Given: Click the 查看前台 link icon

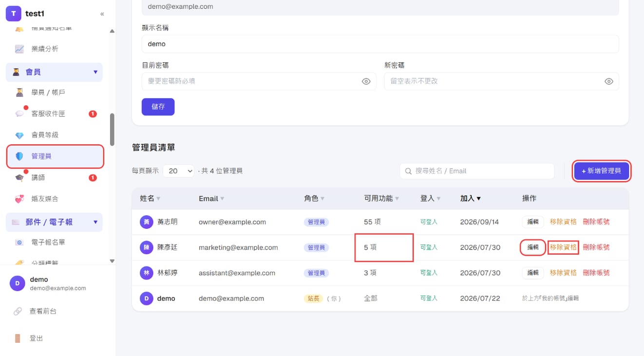Looking at the screenshot, I should (x=18, y=311).
